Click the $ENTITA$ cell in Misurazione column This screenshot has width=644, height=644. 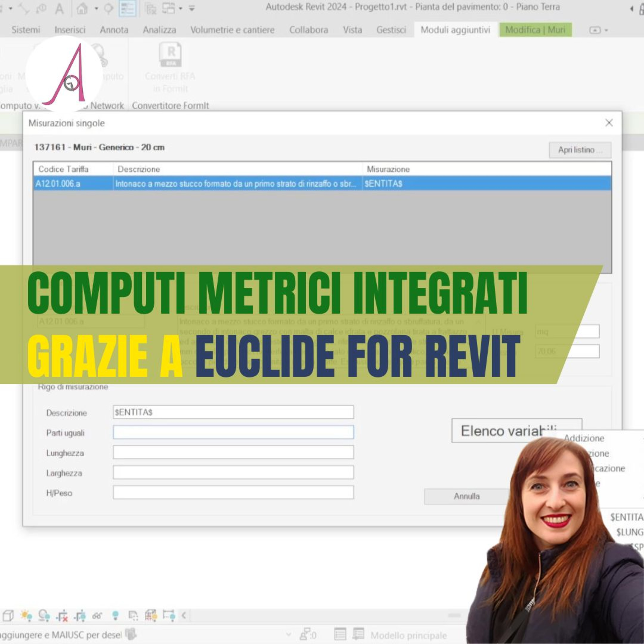487,184
